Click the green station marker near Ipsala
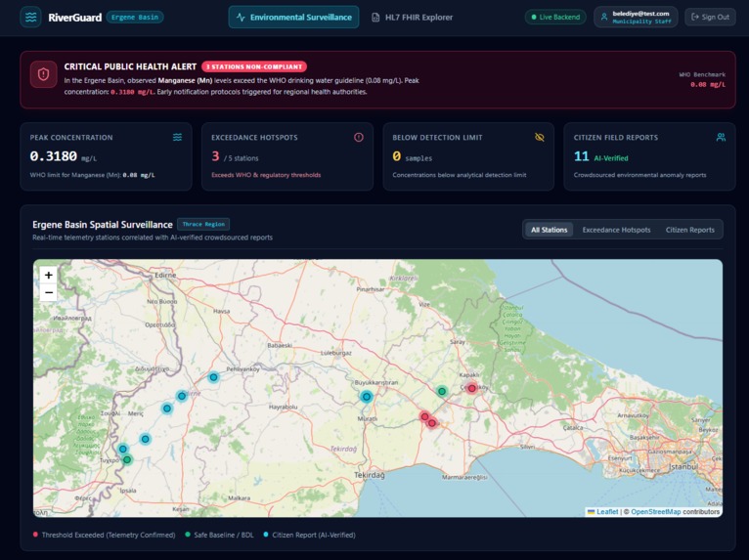The height and width of the screenshot is (560, 749). tap(127, 459)
